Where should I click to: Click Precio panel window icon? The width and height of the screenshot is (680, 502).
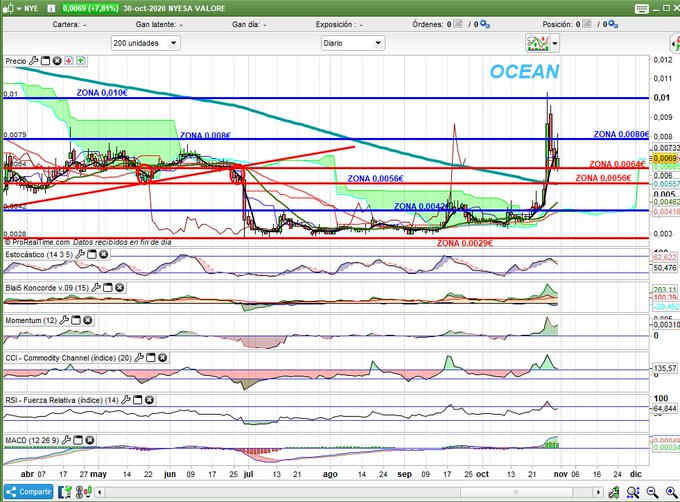(x=46, y=61)
